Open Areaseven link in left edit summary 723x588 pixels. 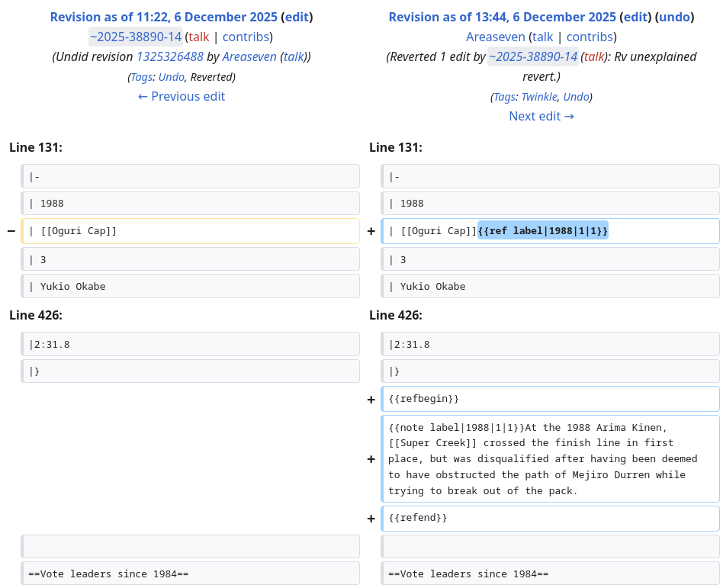tap(249, 56)
